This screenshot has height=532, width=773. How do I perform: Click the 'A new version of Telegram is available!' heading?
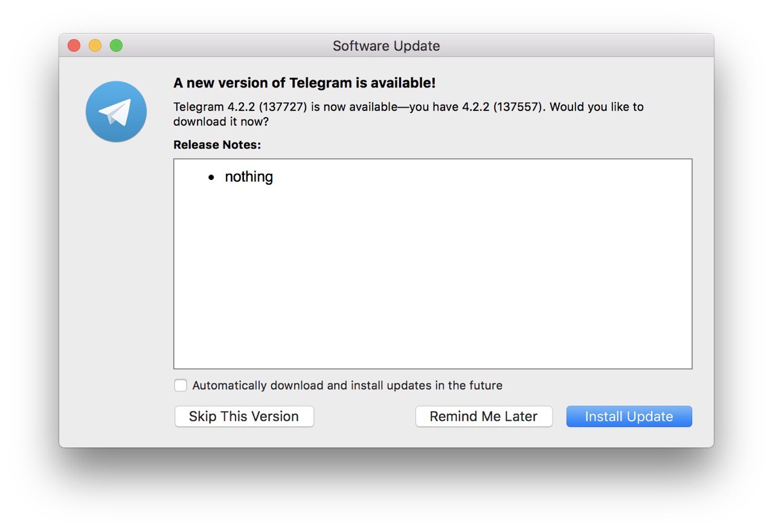pyautogui.click(x=304, y=83)
